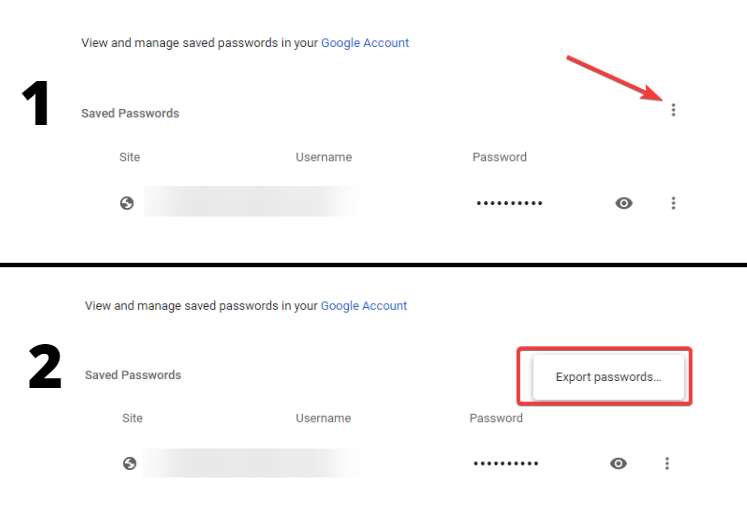Viewport: 747px width, 511px height.
Task: Select the blurred site entry in step 1
Action: click(250, 201)
